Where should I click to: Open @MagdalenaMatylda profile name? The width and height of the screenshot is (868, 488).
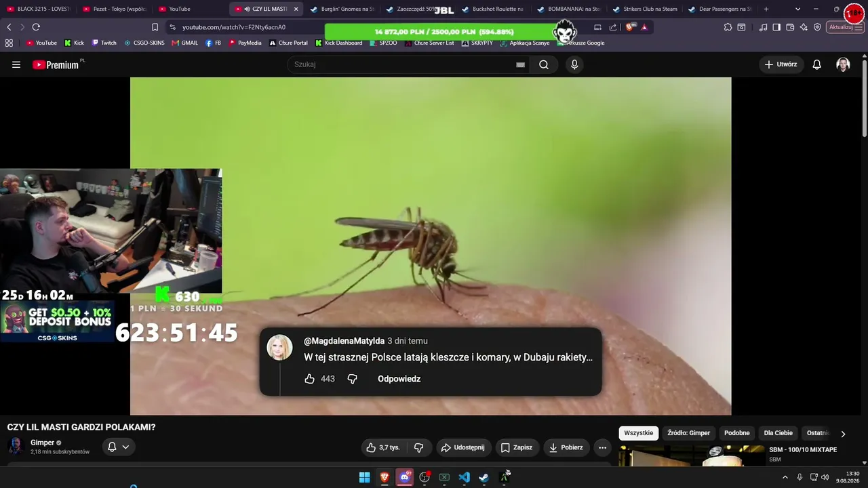tap(344, 341)
